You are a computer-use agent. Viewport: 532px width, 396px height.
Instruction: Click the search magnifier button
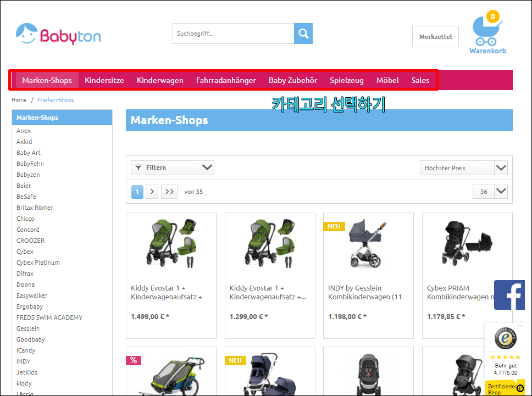pyautogui.click(x=303, y=34)
